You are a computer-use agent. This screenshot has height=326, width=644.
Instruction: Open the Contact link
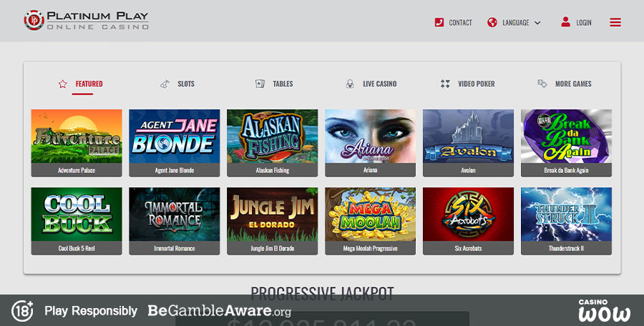pos(460,23)
